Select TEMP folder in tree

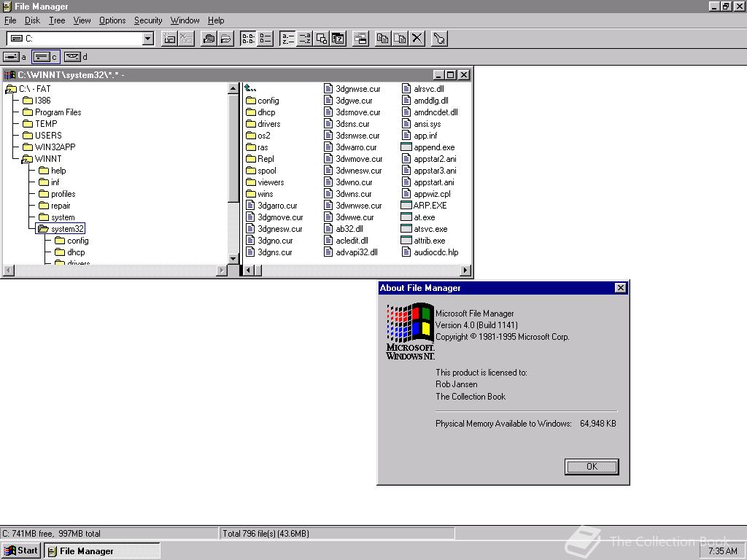pyautogui.click(x=39, y=124)
